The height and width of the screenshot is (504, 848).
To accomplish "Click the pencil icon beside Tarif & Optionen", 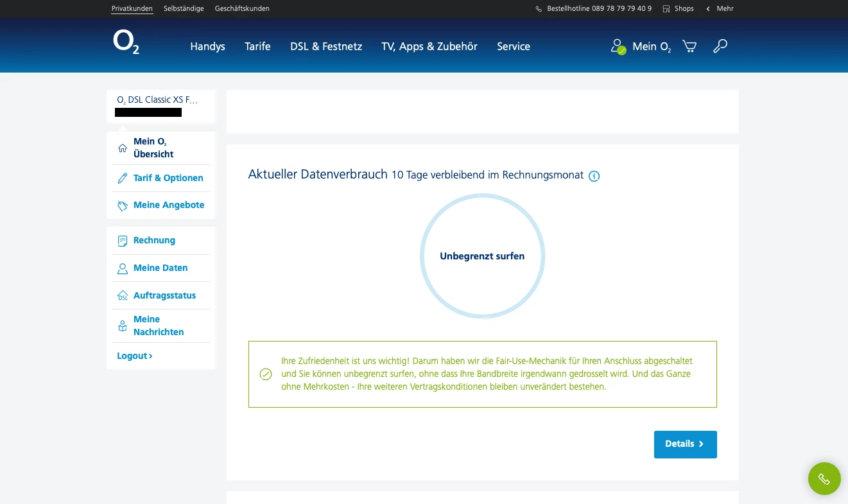I will click(123, 178).
